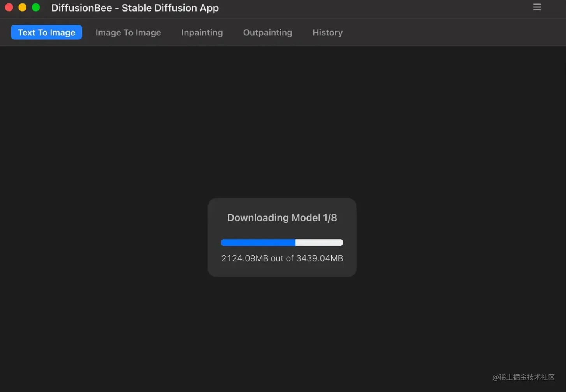The image size is (566, 392).
Task: Open the History tab
Action: [327, 32]
